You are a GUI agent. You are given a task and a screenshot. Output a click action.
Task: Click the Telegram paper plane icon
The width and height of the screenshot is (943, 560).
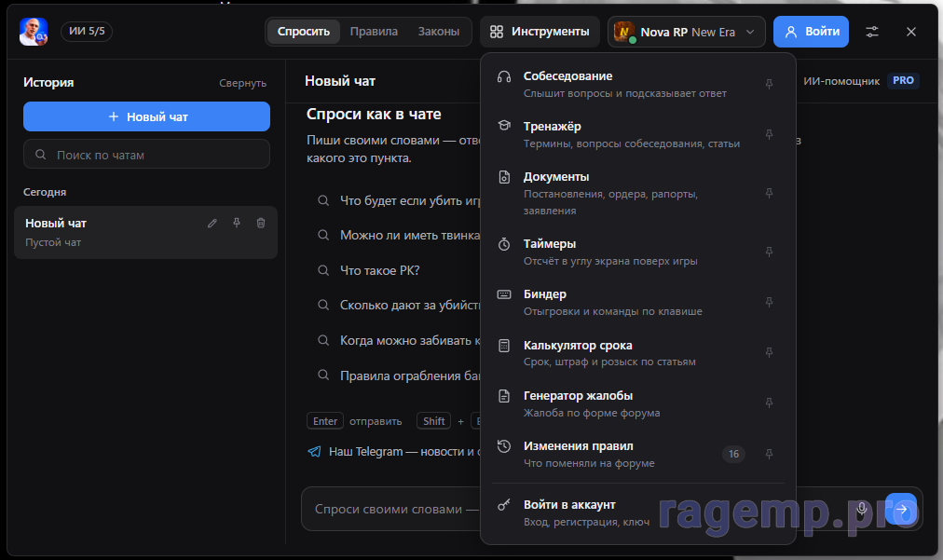(x=315, y=452)
